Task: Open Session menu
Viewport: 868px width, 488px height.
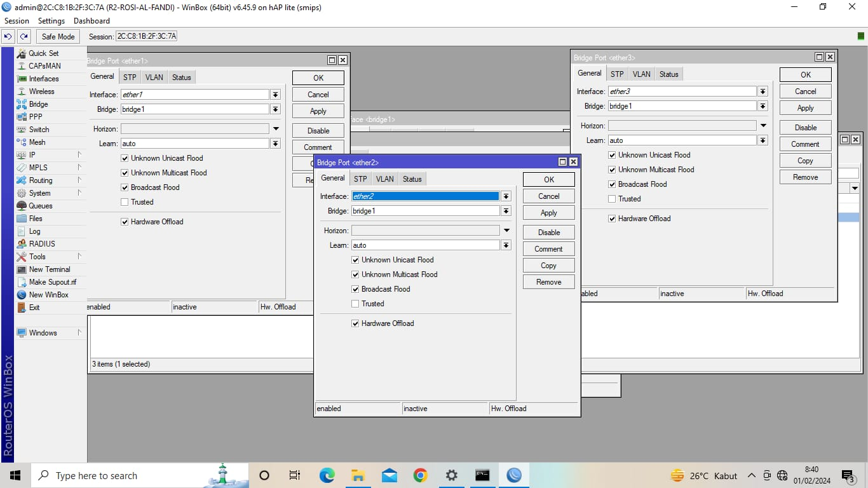Action: [17, 21]
